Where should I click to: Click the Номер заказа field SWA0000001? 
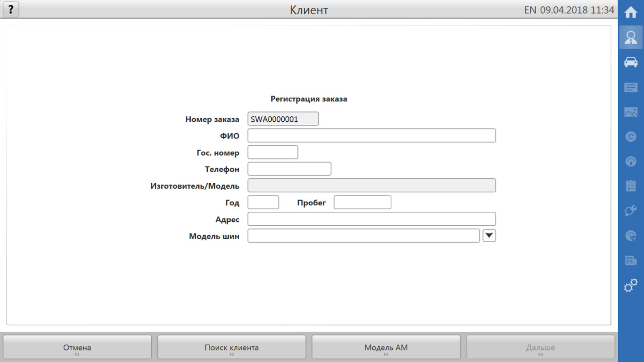click(x=283, y=119)
